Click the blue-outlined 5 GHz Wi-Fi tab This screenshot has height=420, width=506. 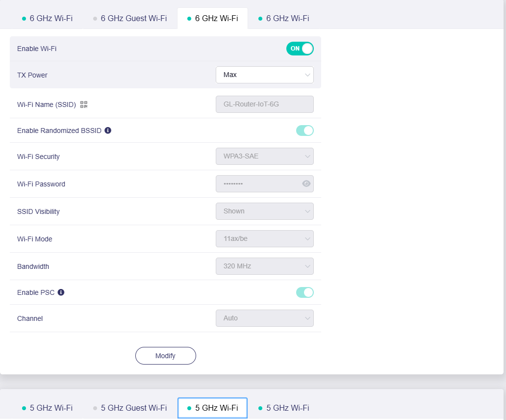212,408
